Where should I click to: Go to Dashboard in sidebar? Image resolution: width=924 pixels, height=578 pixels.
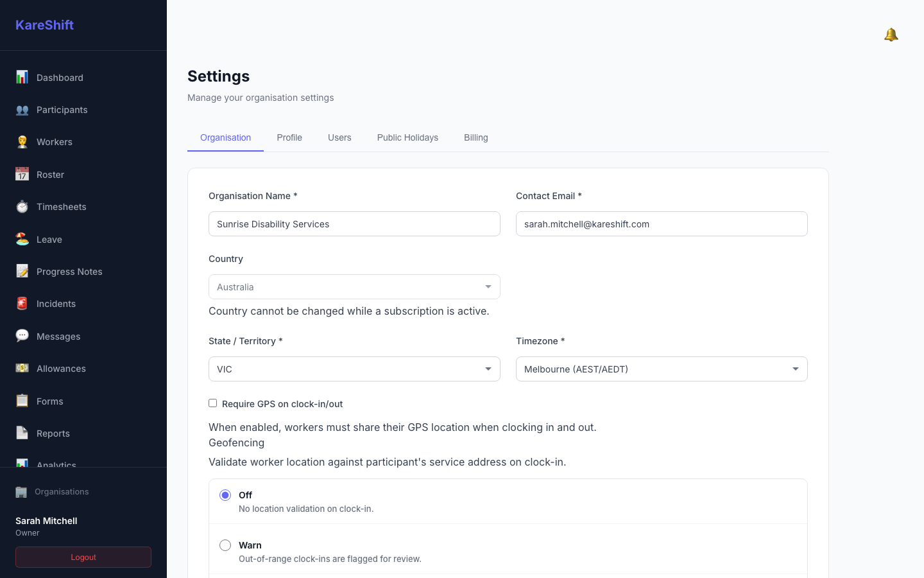click(x=83, y=77)
